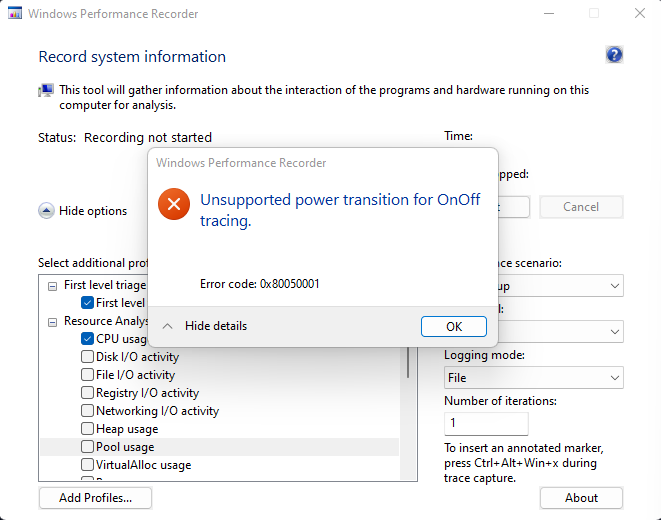
Task: Click the 'Record system information' heading
Action: [132, 56]
